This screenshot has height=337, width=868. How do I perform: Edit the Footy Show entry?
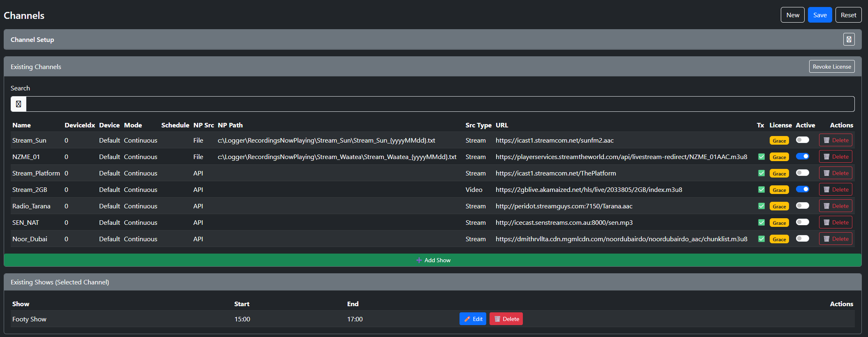473,319
